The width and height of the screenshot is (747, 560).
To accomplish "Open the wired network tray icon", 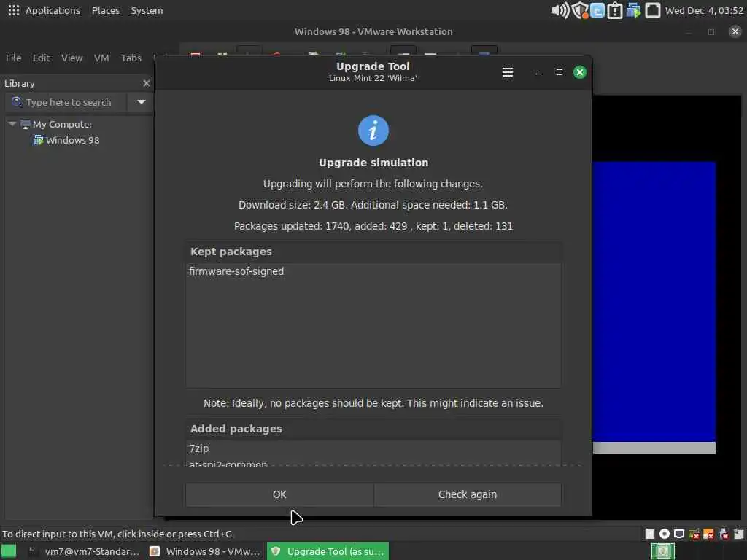I will tap(653, 10).
